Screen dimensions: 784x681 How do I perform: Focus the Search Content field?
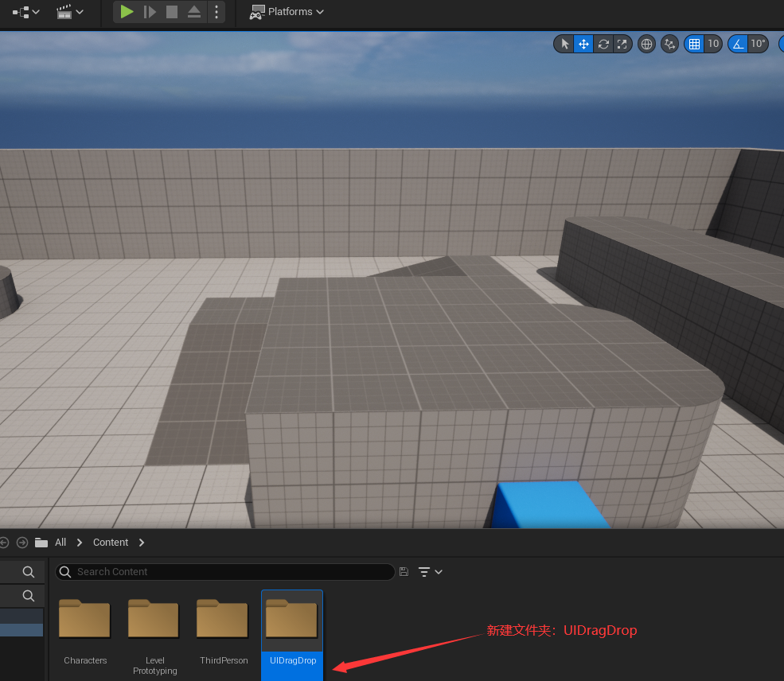click(225, 571)
